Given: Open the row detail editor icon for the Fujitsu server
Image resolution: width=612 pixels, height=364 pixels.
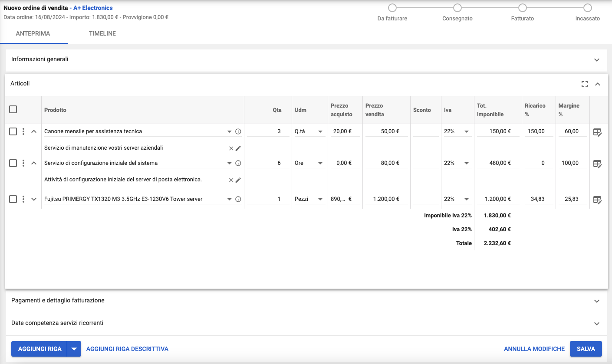Looking at the screenshot, I should [x=597, y=200].
